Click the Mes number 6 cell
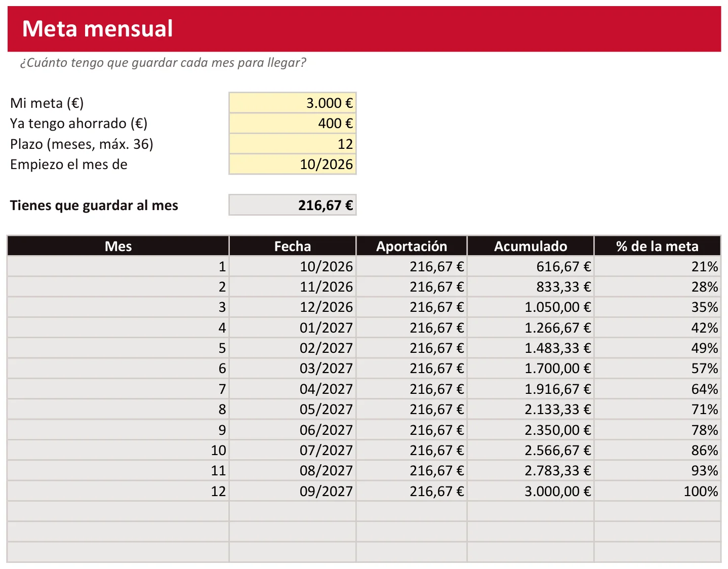This screenshot has height=569, width=728. [x=118, y=368]
